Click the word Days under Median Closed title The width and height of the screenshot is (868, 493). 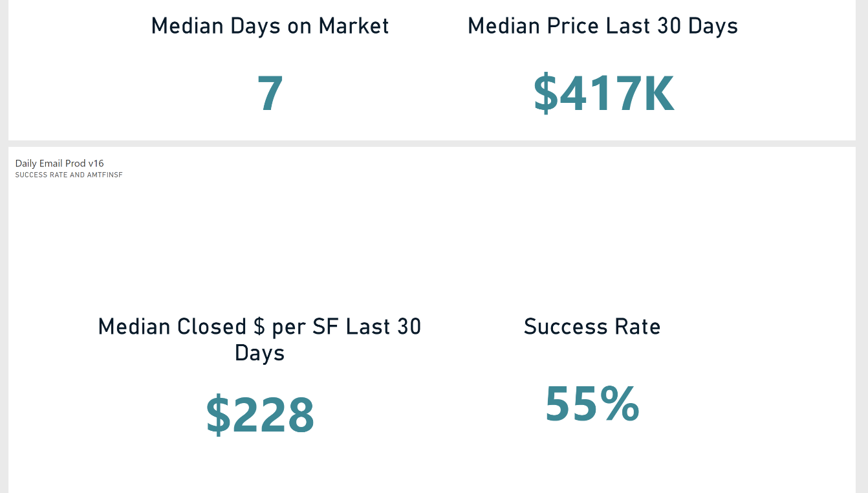coord(259,353)
